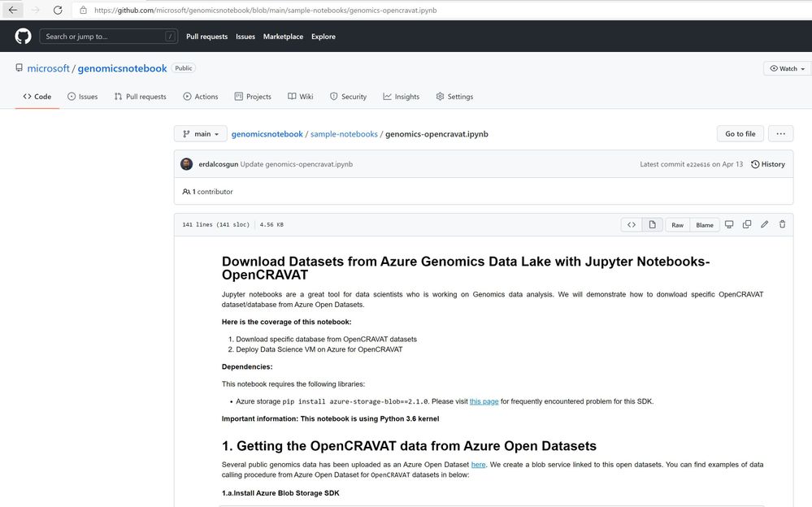The width and height of the screenshot is (812, 507).
Task: Click 'Dependencies:' bold heading
Action: (x=247, y=366)
